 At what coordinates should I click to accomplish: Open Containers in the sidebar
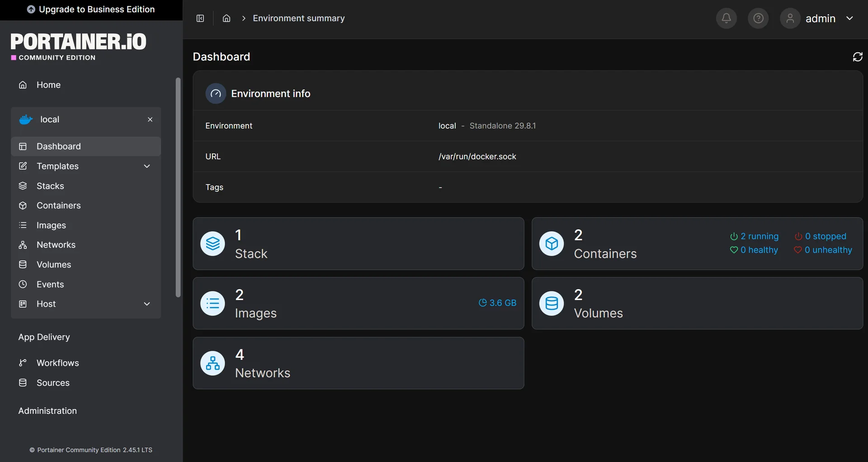[86, 205]
